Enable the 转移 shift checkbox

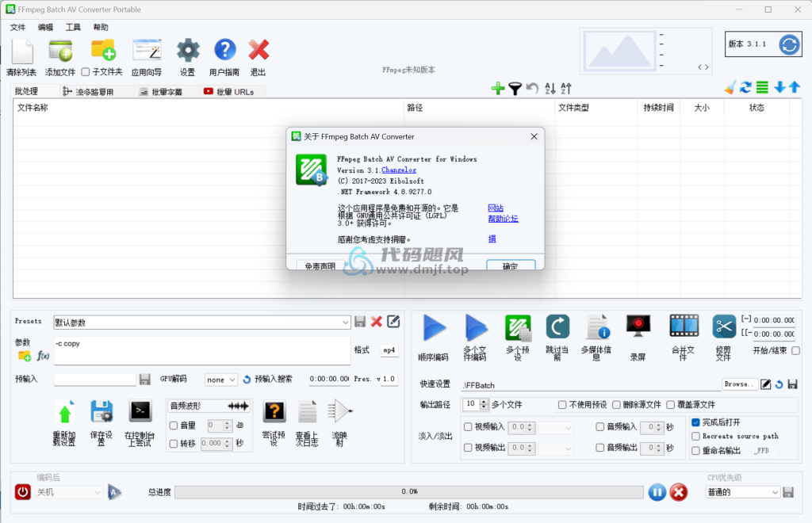click(174, 443)
